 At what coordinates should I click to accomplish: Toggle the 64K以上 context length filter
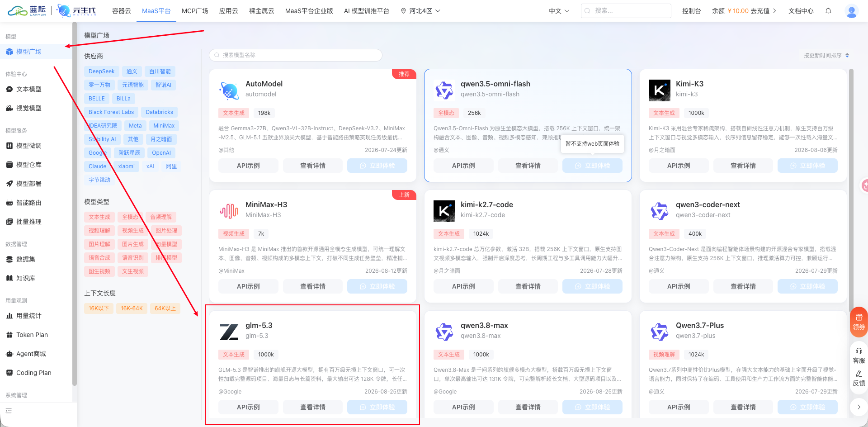[165, 308]
